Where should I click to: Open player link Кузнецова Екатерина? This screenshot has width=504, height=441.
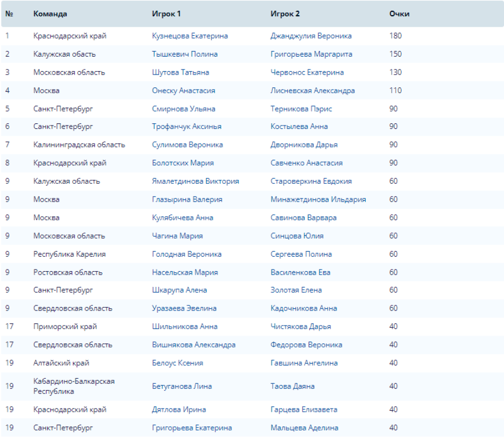pyautogui.click(x=190, y=36)
